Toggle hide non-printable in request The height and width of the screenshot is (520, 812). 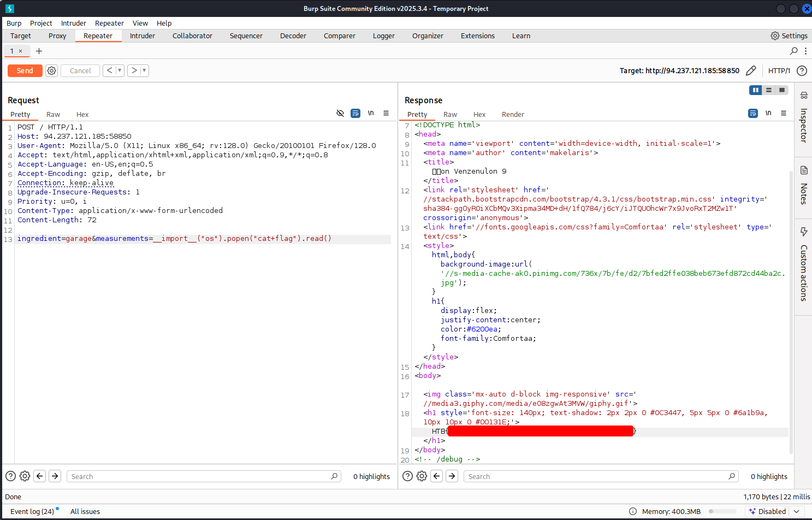[340, 113]
